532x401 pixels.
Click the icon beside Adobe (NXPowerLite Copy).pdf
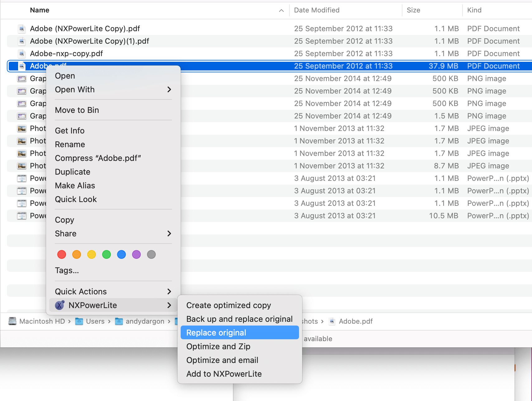(x=21, y=28)
